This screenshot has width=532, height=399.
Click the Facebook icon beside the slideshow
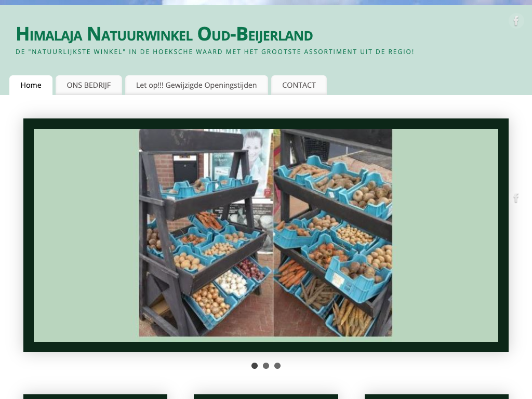point(516,198)
